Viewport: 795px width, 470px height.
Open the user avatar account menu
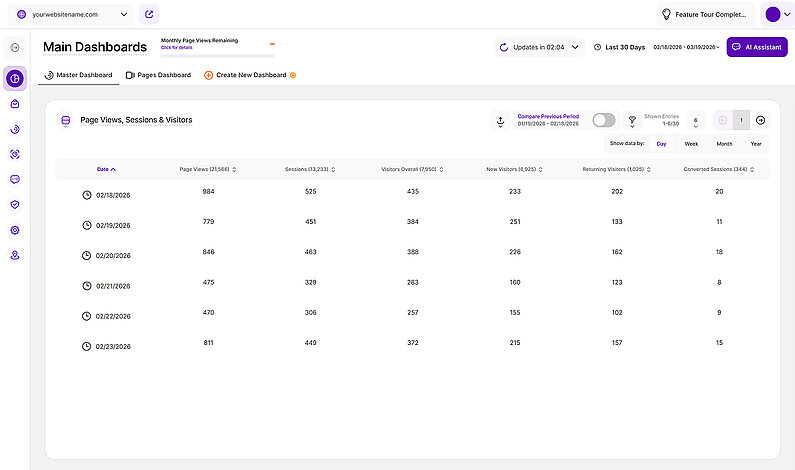(776, 15)
